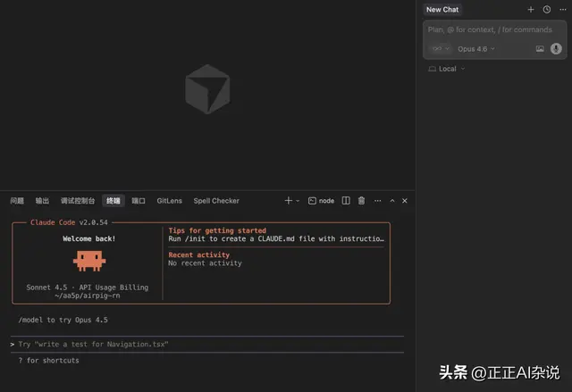Click the "Sonnet 4.5 · API Usage Billing" line
Viewport: 572px width, 392px height.
88,288
